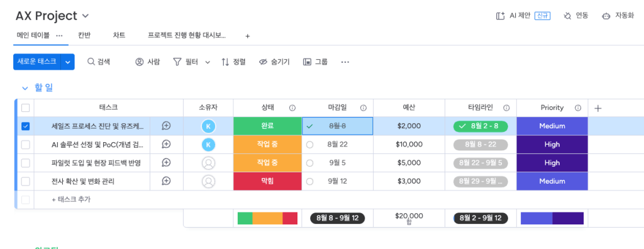Click + 태스크 추가 row

(70, 199)
